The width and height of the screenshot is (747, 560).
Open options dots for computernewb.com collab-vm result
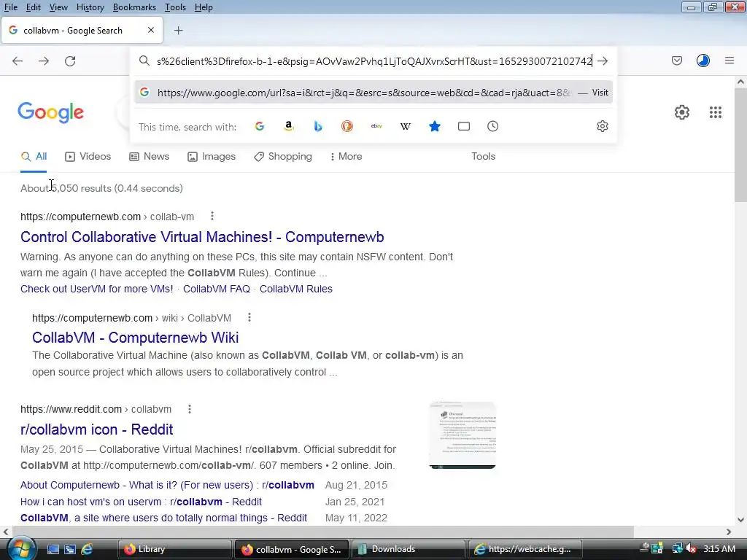point(212,216)
